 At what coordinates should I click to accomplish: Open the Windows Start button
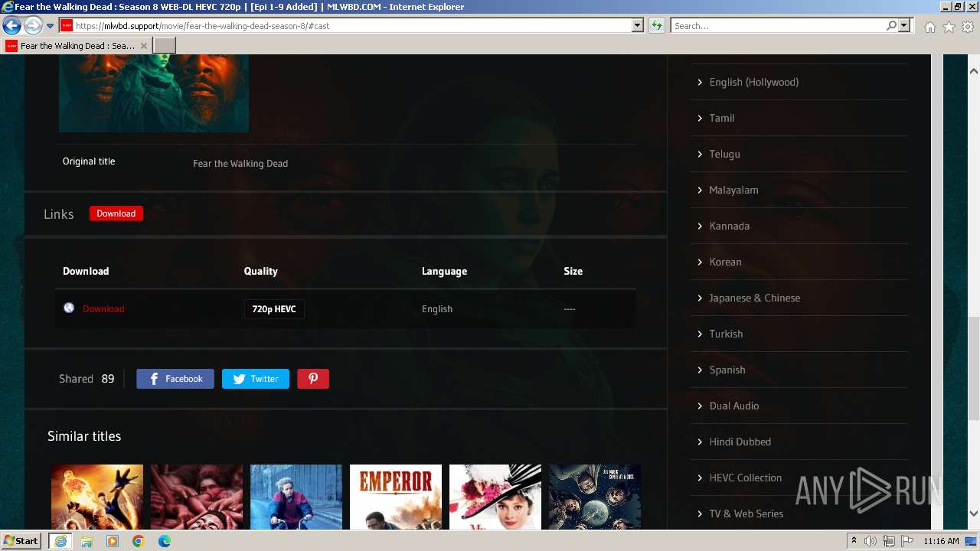click(x=21, y=541)
